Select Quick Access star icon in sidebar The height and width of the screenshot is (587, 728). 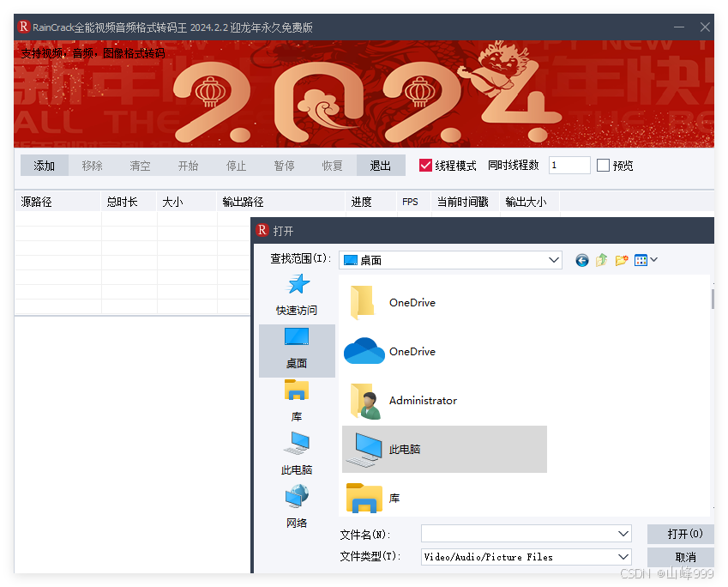298,284
